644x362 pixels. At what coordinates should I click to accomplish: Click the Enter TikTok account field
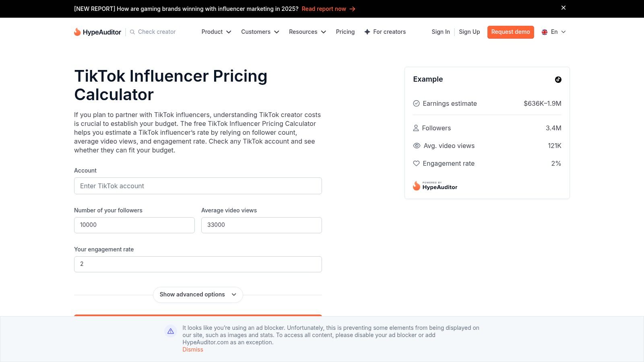click(198, 186)
